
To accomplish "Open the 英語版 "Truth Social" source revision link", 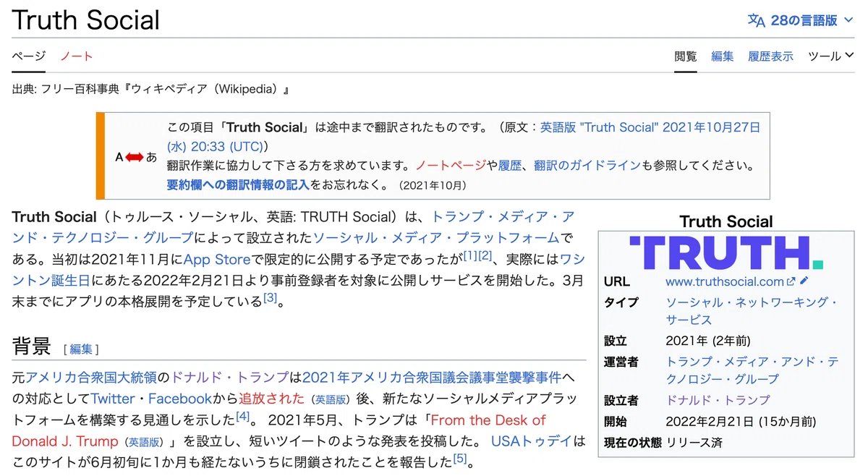I will click(x=650, y=127).
